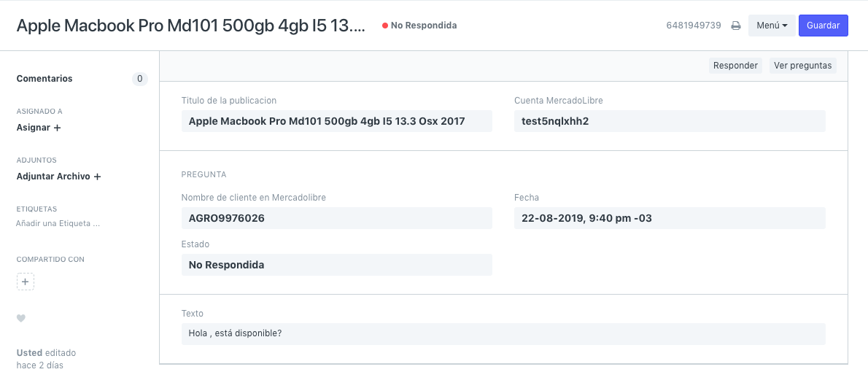The width and height of the screenshot is (868, 372).
Task: Open the Comentarios section
Action: tap(44, 79)
